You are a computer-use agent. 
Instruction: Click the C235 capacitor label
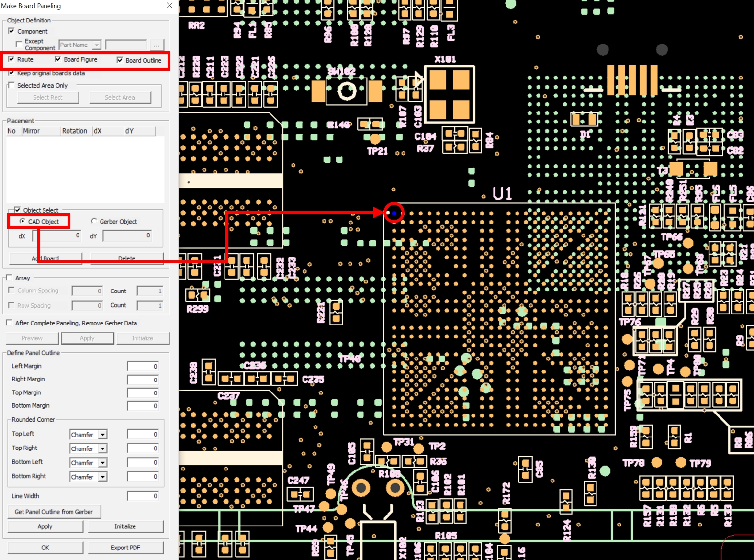[x=313, y=380]
